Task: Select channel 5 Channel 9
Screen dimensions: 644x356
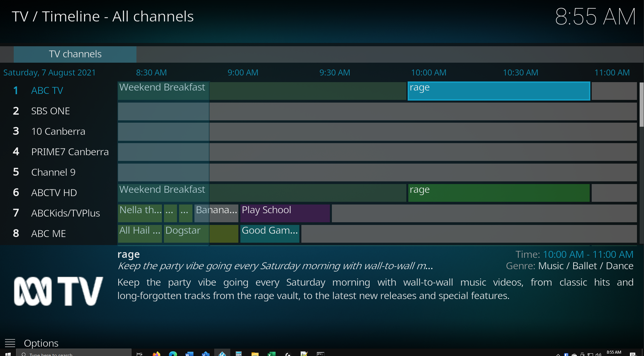Action: [x=59, y=172]
